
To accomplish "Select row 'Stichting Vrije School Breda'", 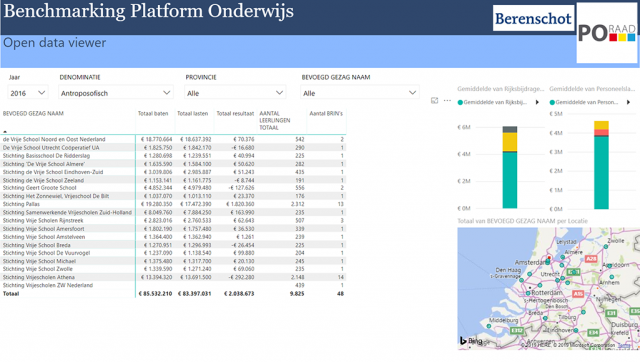I will tap(173, 245).
